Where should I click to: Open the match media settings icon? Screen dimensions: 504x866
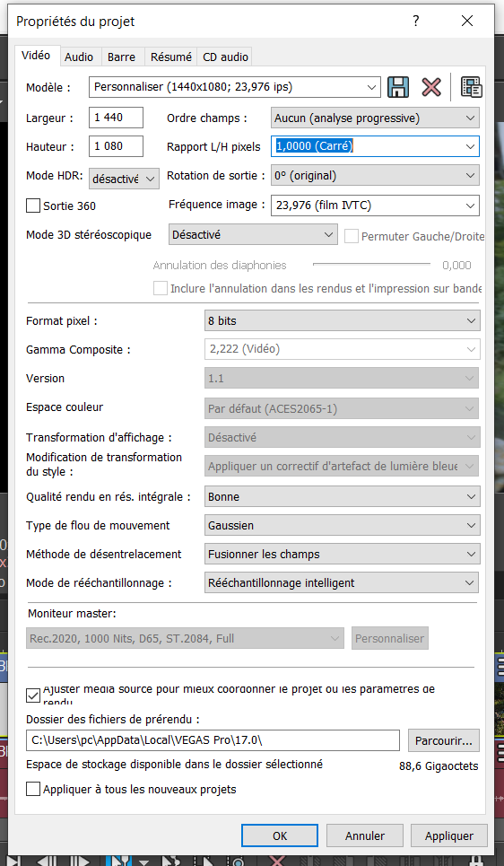tap(472, 87)
